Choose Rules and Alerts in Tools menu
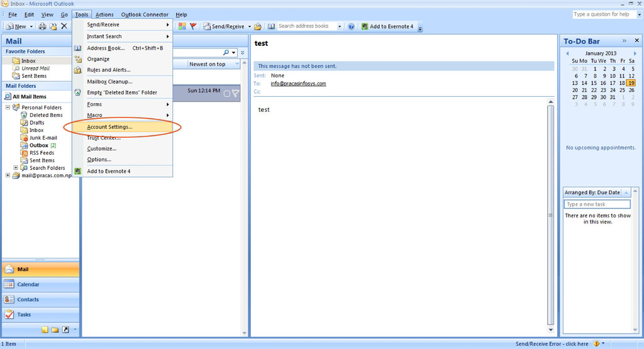 pyautogui.click(x=123, y=70)
